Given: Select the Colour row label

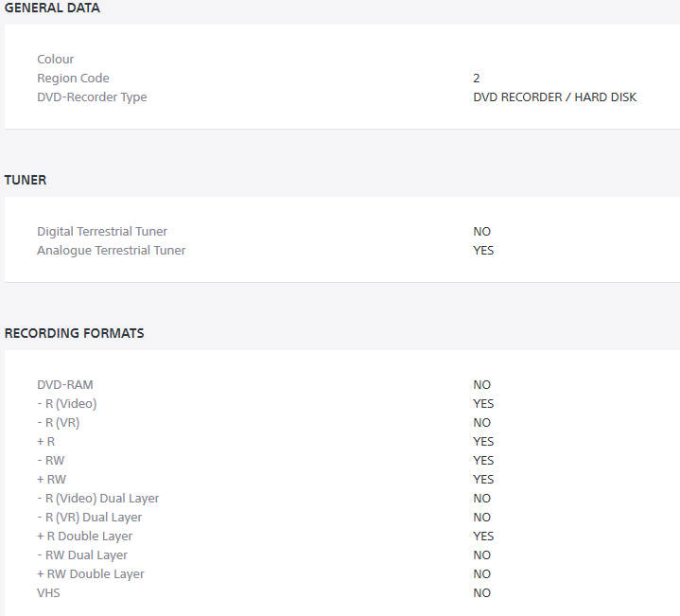Looking at the screenshot, I should tap(56, 60).
